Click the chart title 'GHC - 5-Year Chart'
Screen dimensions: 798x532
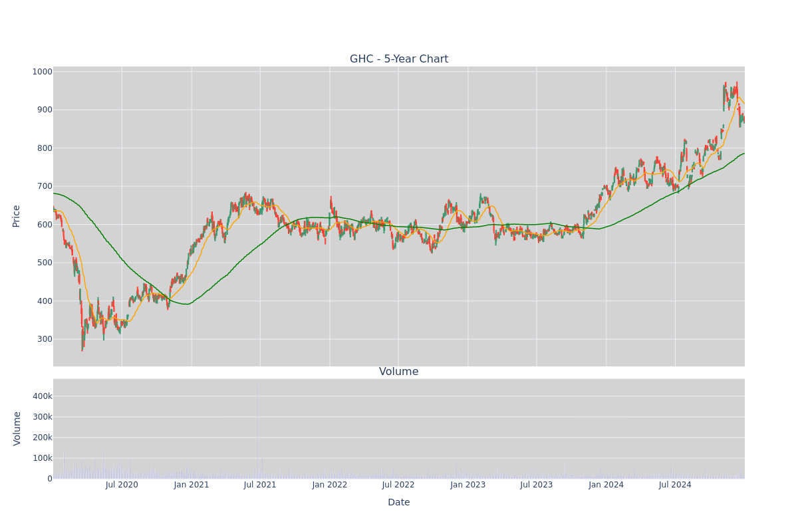coord(399,59)
